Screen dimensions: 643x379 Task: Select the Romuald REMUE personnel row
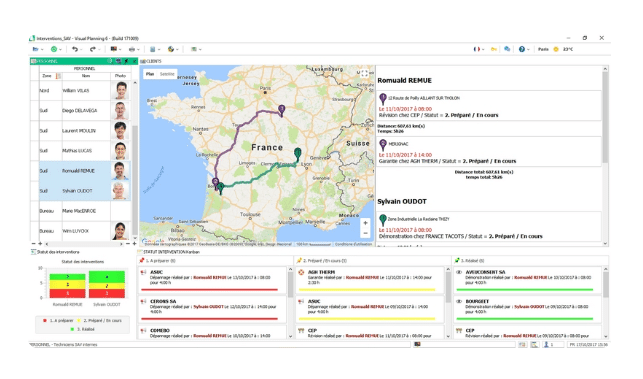(x=80, y=171)
